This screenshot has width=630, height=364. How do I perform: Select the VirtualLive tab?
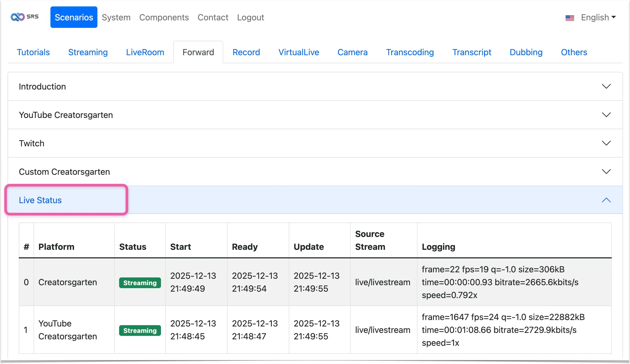point(299,52)
